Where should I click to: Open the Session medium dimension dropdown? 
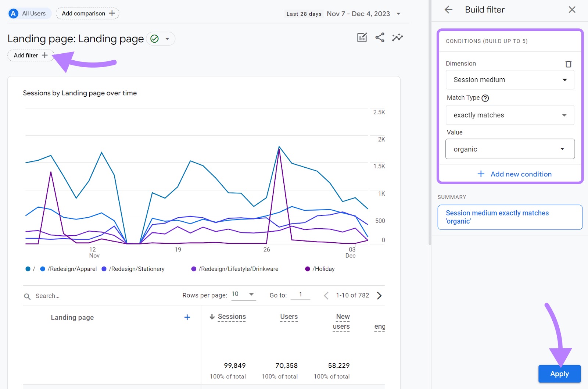[x=510, y=80]
